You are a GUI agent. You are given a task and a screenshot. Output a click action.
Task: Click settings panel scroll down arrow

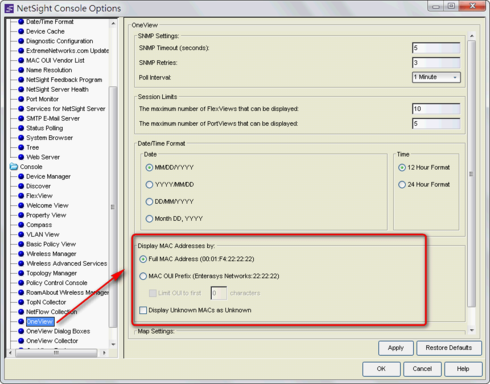click(x=472, y=330)
